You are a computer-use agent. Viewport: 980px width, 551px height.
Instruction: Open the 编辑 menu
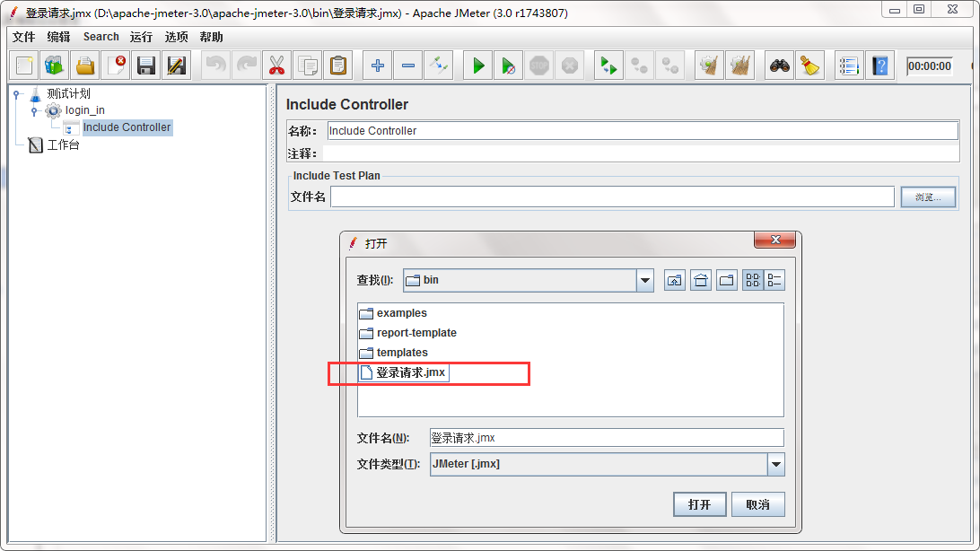[58, 37]
